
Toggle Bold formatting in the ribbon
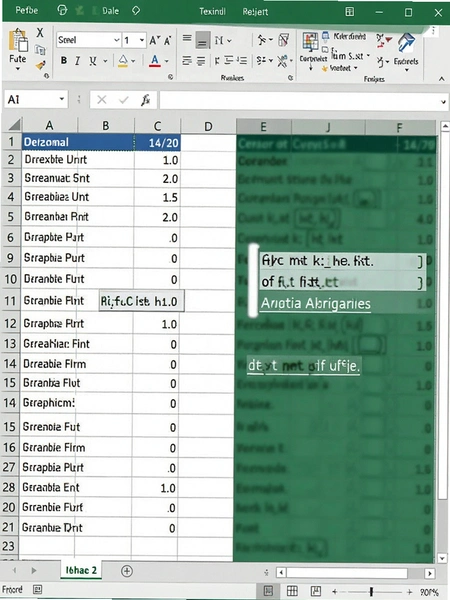click(x=64, y=60)
